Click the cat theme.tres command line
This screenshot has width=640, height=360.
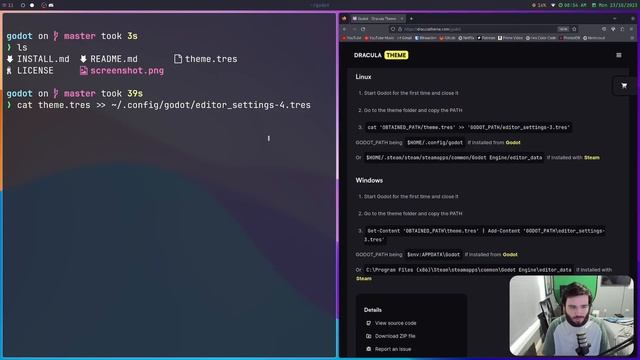[x=164, y=105]
